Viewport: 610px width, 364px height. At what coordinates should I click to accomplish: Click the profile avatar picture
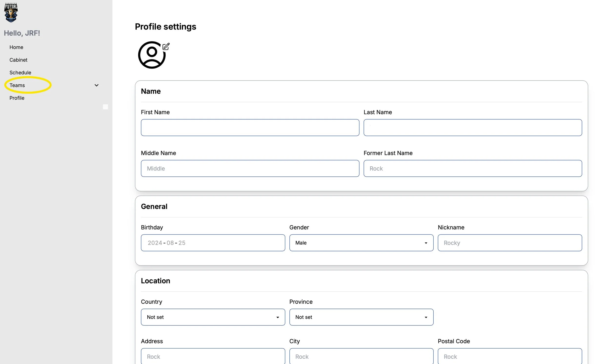(x=152, y=55)
